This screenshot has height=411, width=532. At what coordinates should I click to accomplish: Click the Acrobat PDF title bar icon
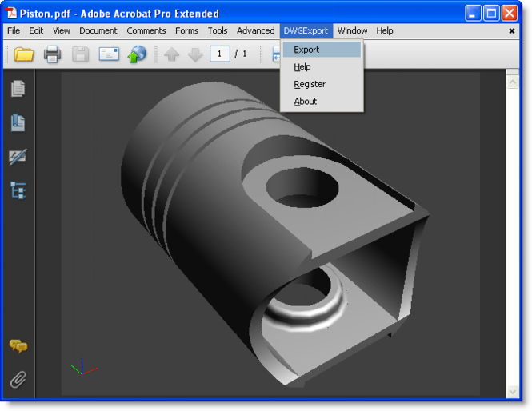click(x=11, y=13)
